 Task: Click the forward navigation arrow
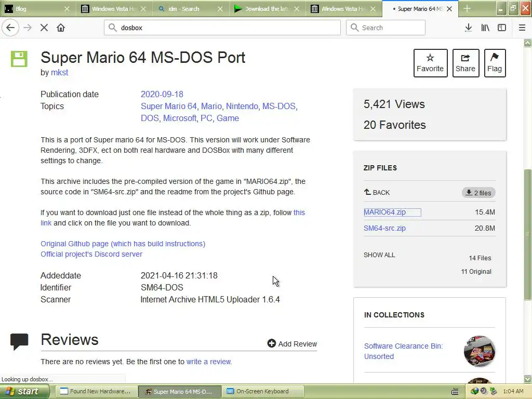(x=28, y=28)
